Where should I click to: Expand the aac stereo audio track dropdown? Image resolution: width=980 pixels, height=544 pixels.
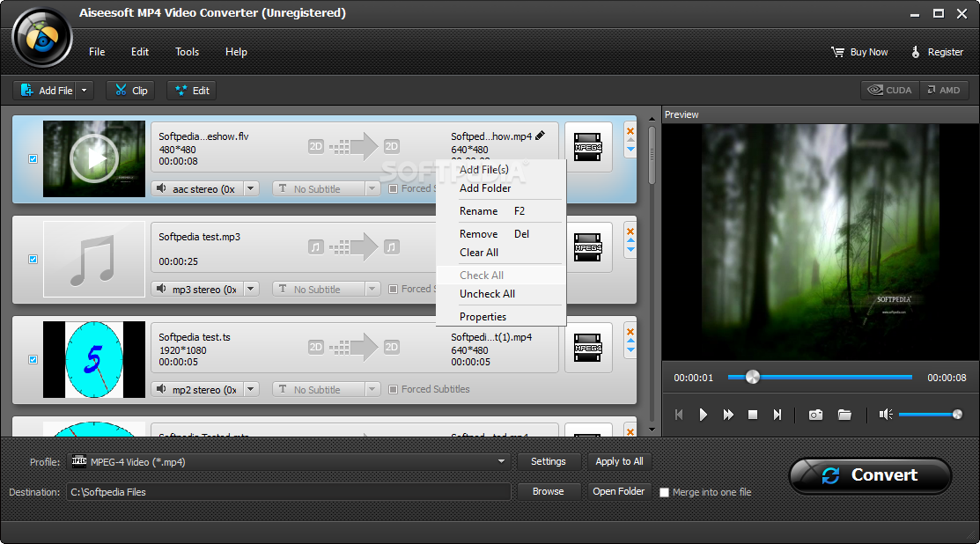pos(251,188)
